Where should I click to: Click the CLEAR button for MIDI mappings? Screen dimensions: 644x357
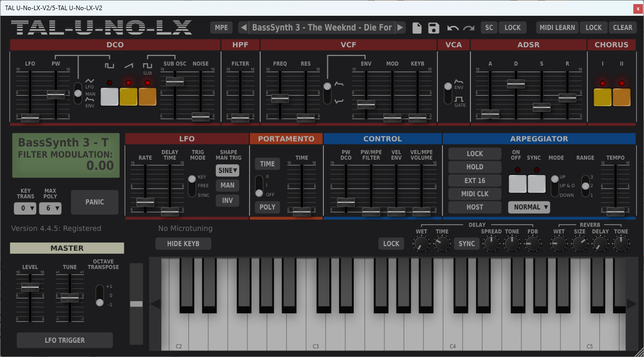(623, 27)
